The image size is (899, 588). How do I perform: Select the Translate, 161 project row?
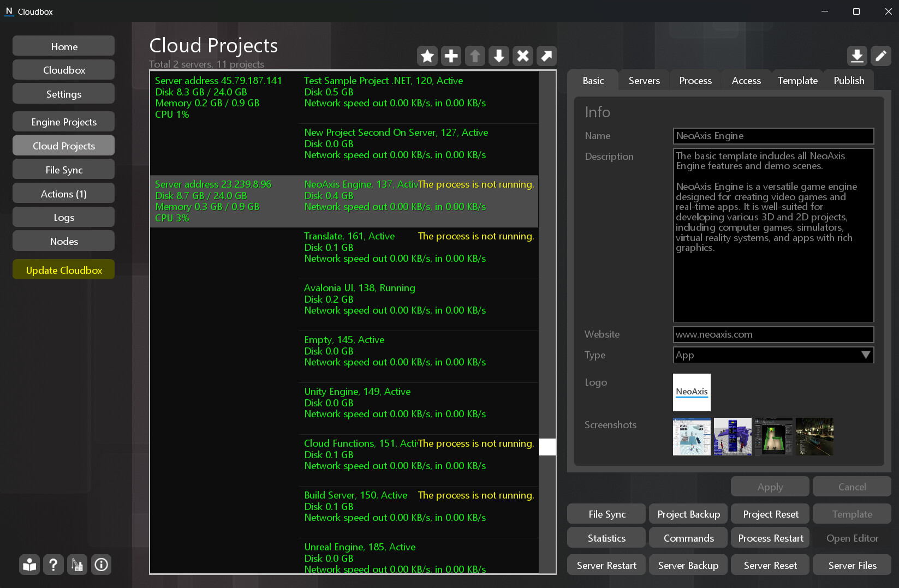[419, 253]
